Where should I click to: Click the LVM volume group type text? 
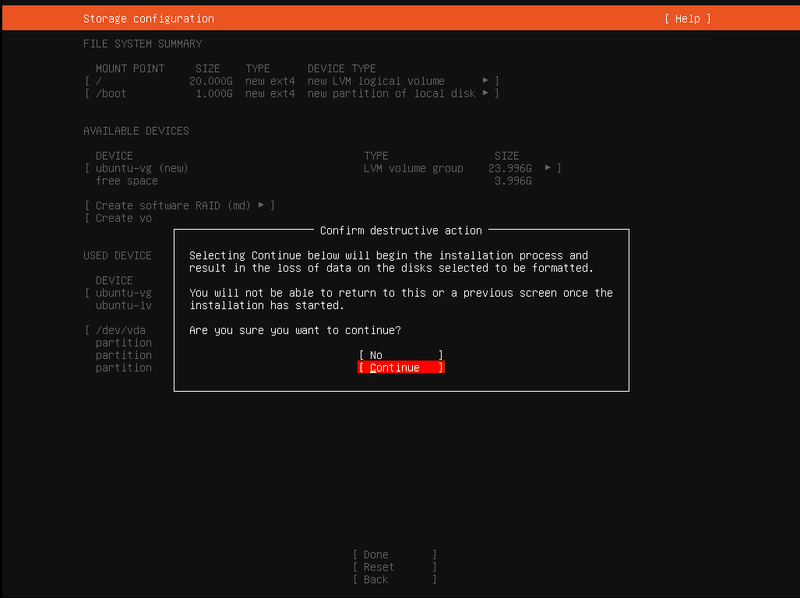tap(413, 168)
